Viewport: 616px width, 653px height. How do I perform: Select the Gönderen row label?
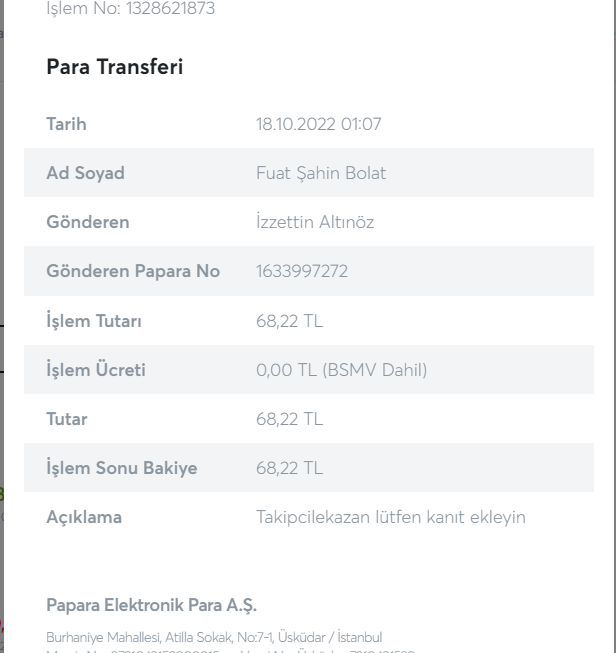[88, 223]
